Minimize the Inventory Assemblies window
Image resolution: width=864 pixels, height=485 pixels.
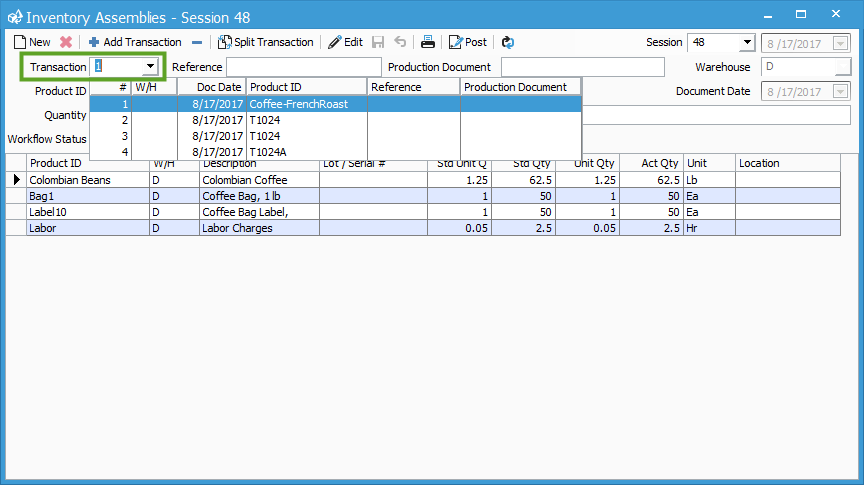pyautogui.click(x=768, y=15)
